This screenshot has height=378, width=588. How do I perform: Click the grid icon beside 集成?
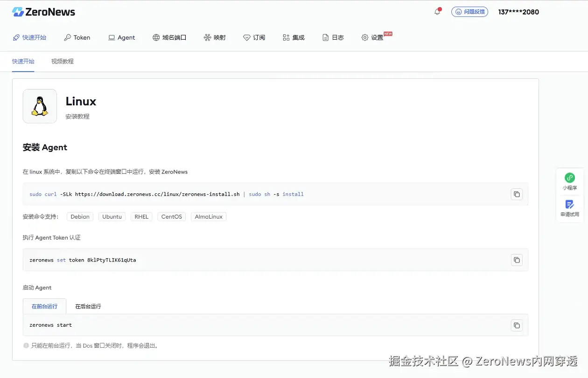pos(286,37)
